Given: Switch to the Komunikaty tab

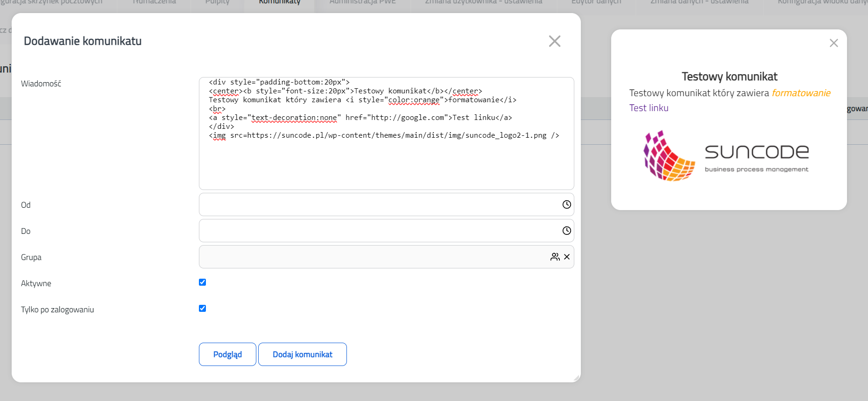Looking at the screenshot, I should [279, 2].
